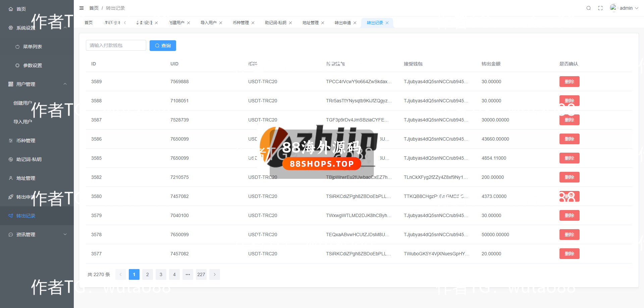This screenshot has height=308, width=644.
Task: Switch to the 转出申请 tab
Action: [342, 23]
